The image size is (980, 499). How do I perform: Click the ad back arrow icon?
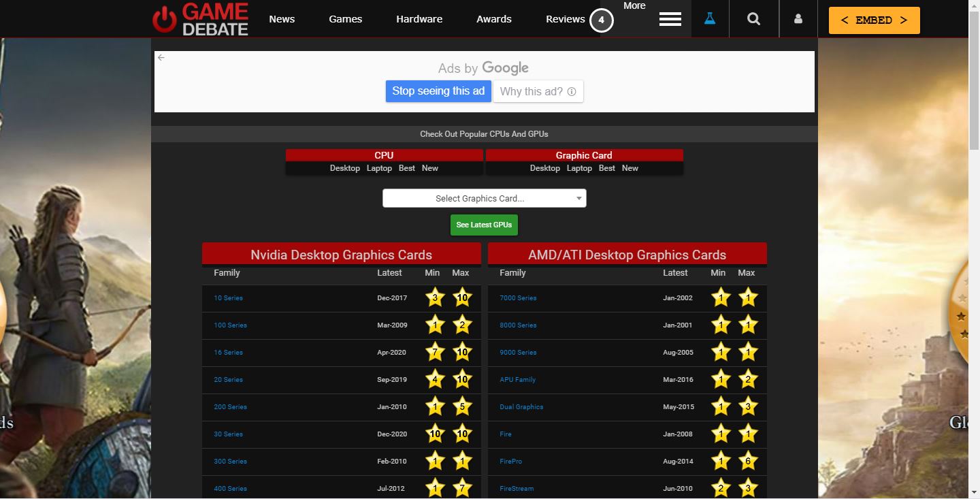click(161, 58)
